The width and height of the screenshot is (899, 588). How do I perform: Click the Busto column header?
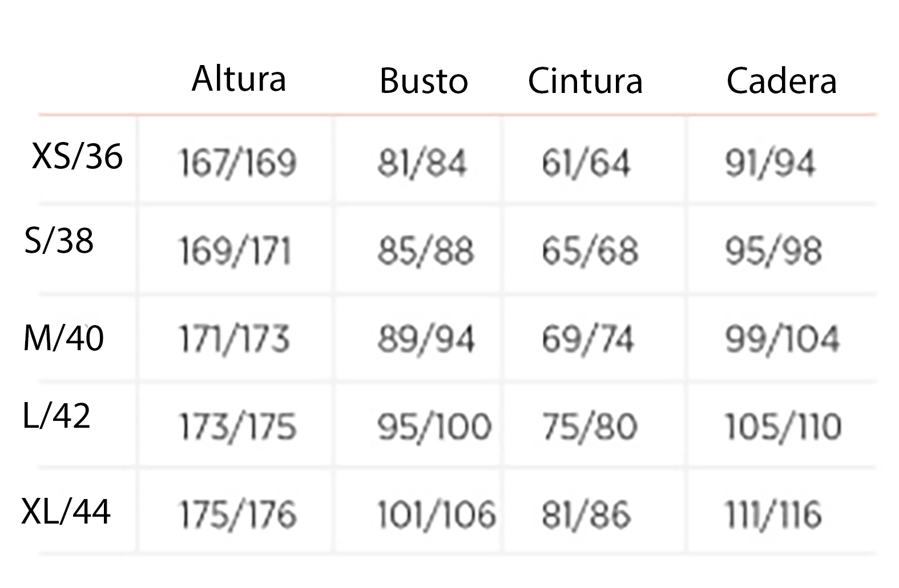pyautogui.click(x=424, y=81)
